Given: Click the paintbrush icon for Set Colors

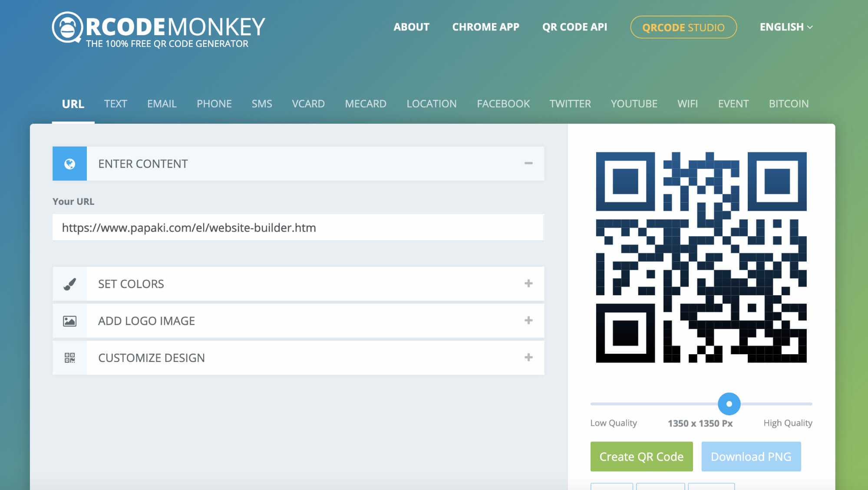Looking at the screenshot, I should pyautogui.click(x=69, y=284).
